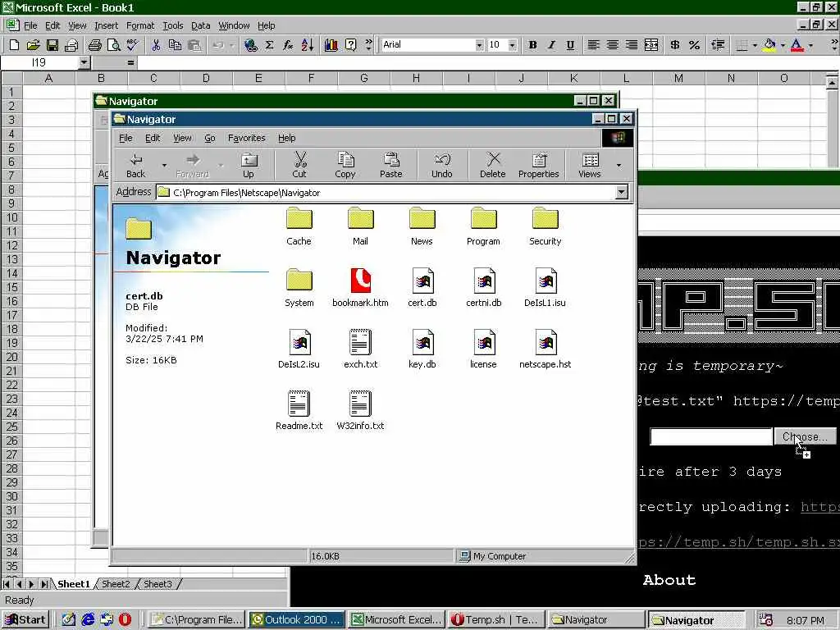Open the Back history dropdown arrow
The height and width of the screenshot is (630, 840).
tap(164, 165)
